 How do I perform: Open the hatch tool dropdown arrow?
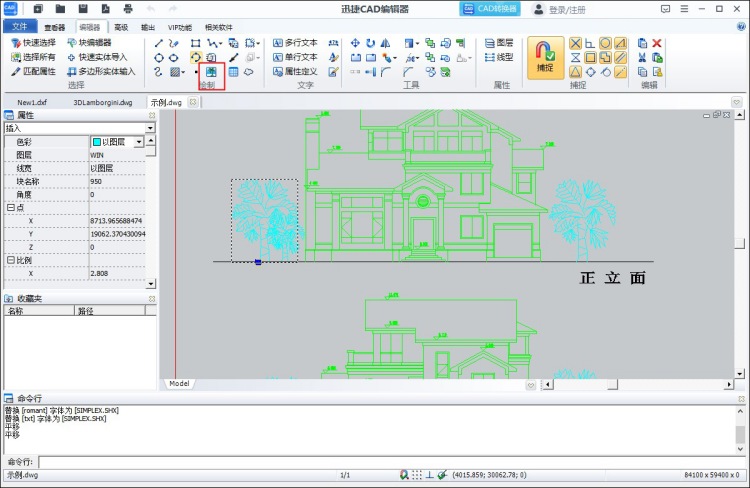(183, 72)
